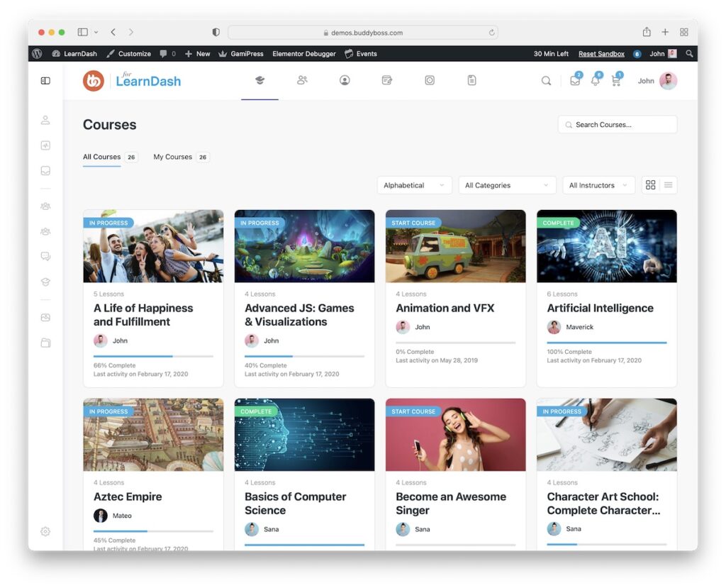The image size is (726, 588).
Task: Open the sidebar documents folder icon
Action: click(45, 343)
